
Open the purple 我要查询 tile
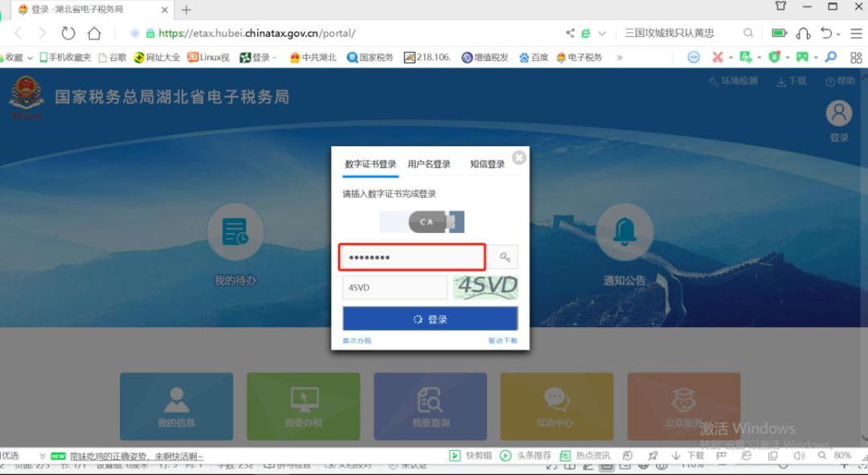(x=430, y=407)
